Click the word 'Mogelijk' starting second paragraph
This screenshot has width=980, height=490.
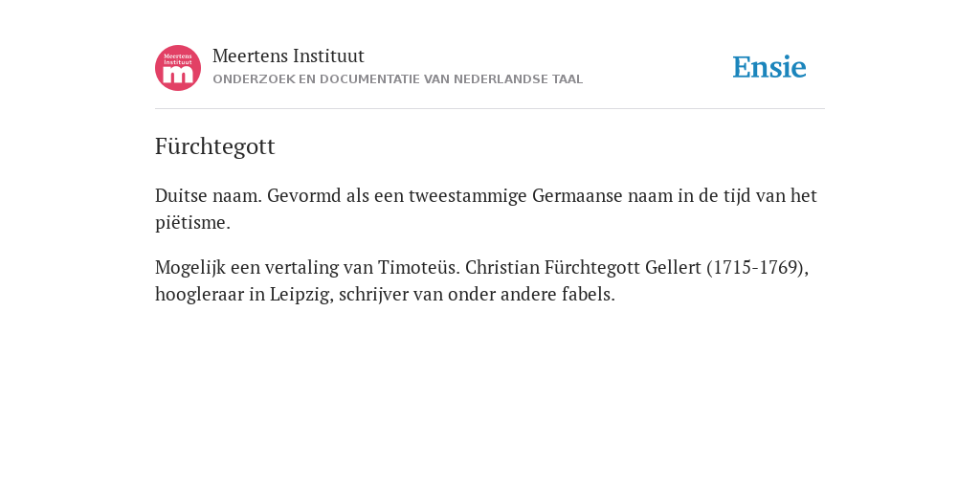190,268
